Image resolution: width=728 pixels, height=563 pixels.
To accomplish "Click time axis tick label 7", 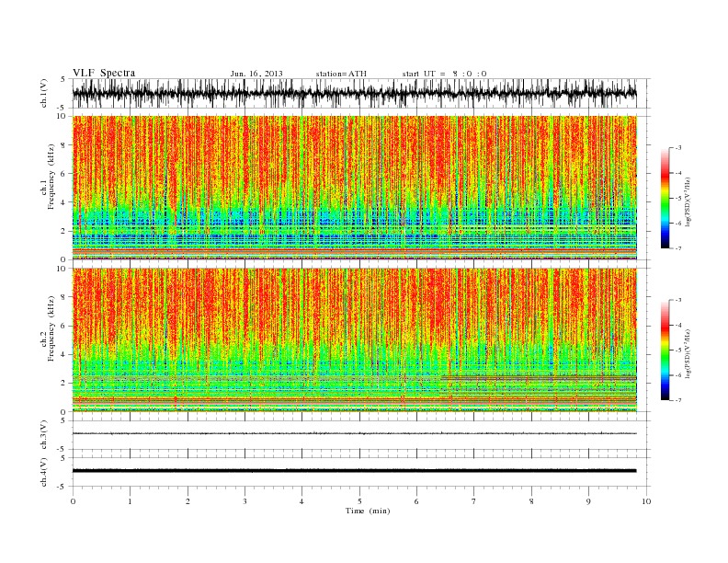I will point(474,501).
